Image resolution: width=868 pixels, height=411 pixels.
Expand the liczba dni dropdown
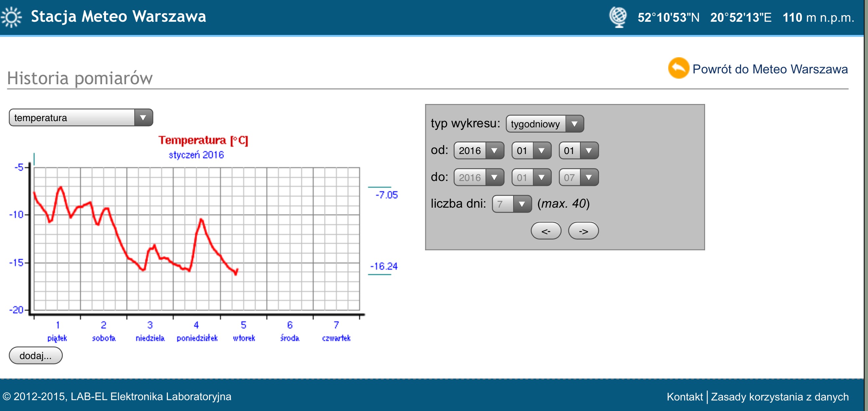(512, 204)
